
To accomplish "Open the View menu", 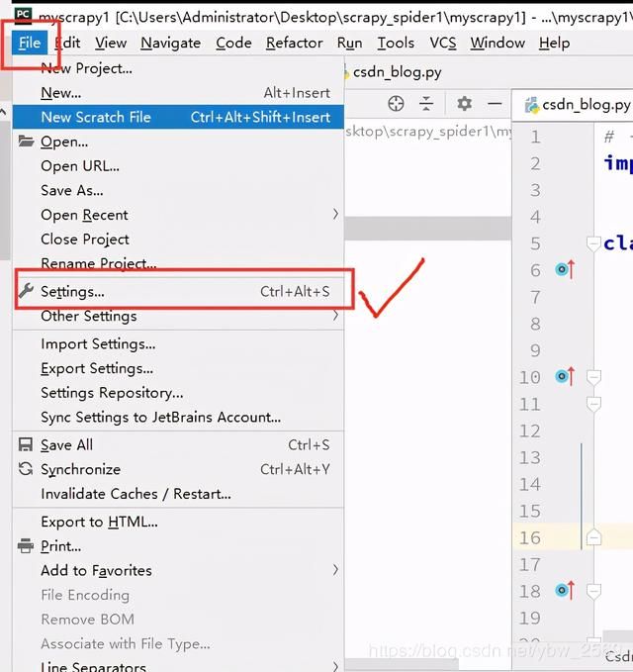I will click(111, 43).
